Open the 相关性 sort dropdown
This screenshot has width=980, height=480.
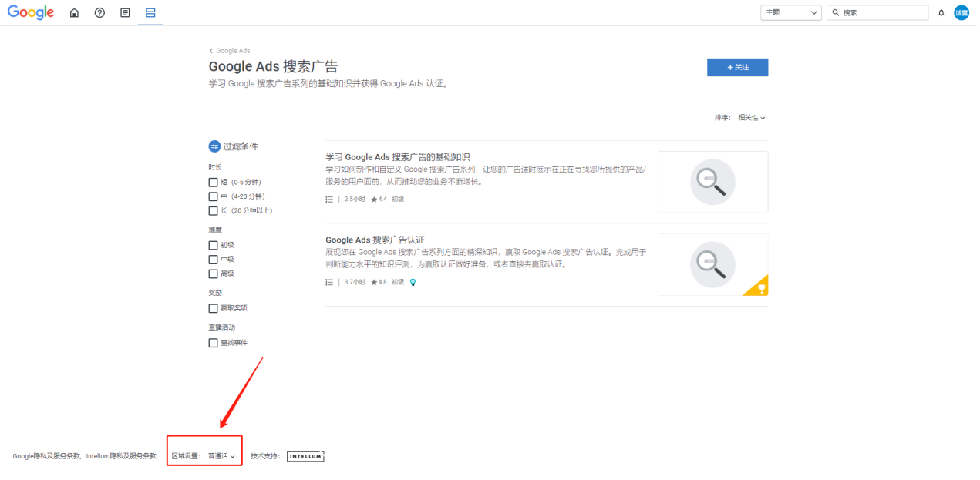tap(752, 118)
